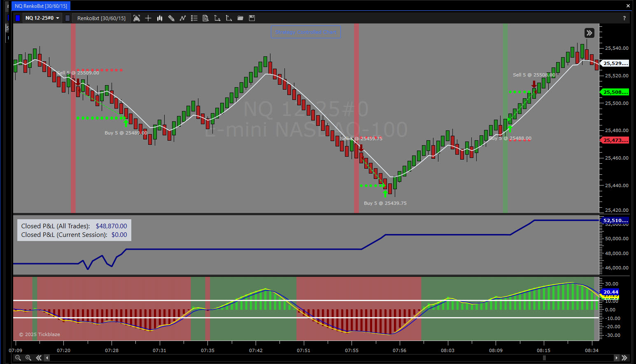Select the pencil drawing tool
The height and width of the screenshot is (364, 636).
click(171, 18)
